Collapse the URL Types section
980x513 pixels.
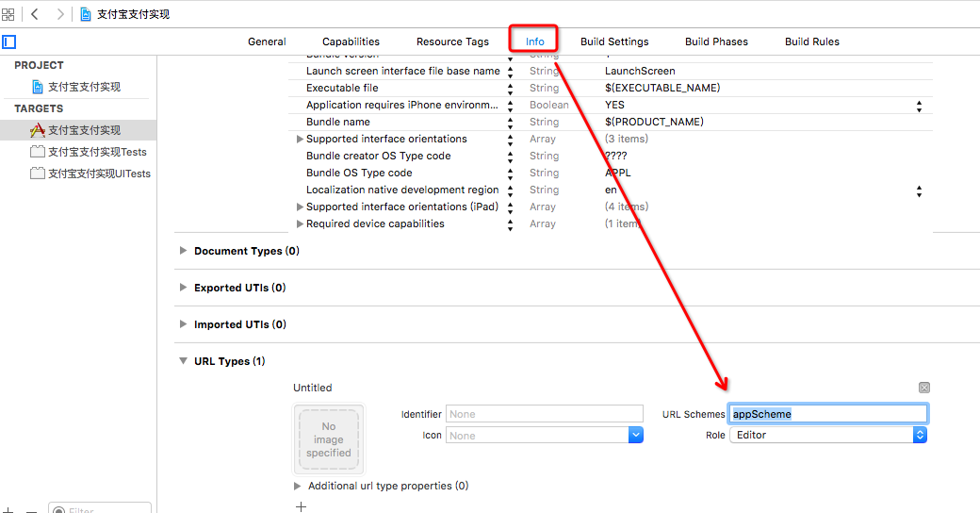[x=184, y=361]
